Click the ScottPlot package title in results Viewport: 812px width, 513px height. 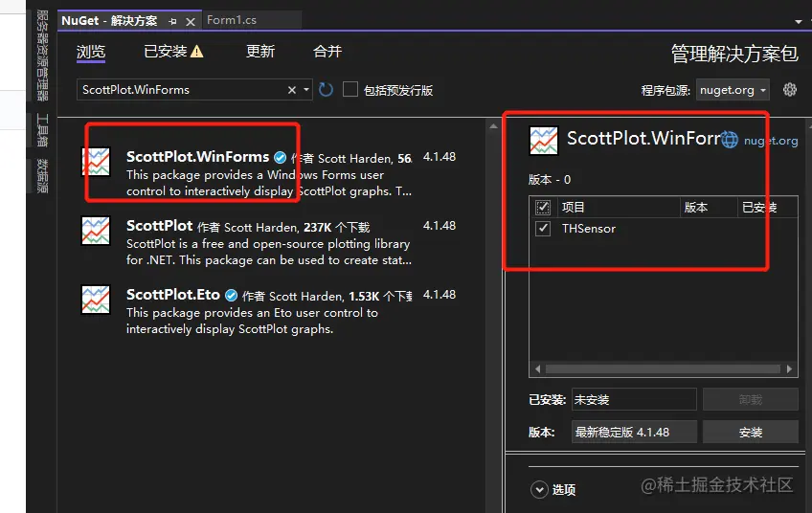(160, 226)
